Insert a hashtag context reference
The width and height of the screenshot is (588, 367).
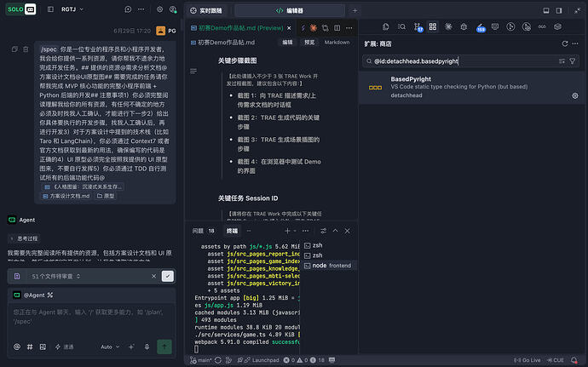tap(30, 347)
